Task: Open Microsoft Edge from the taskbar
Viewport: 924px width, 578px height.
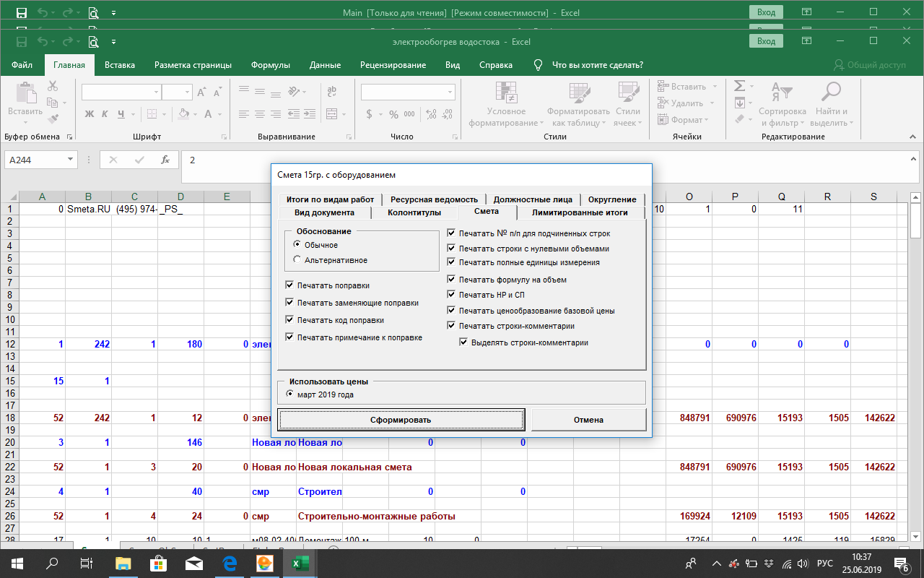Action: (230, 564)
